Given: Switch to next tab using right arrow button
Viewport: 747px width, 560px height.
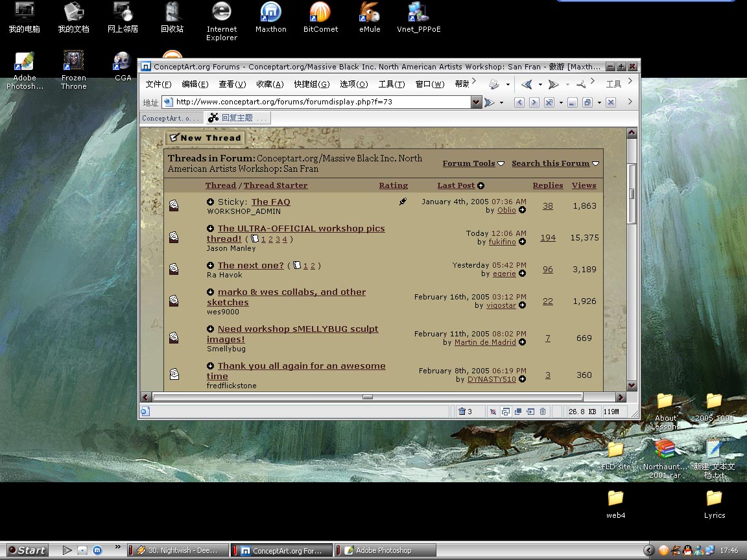Looking at the screenshot, I should pyautogui.click(x=534, y=102).
